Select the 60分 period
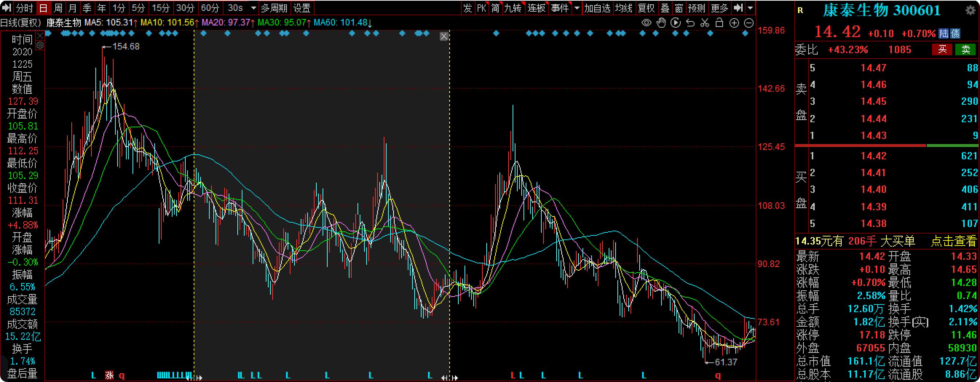Screen dimensions: 980x382 coord(210,8)
